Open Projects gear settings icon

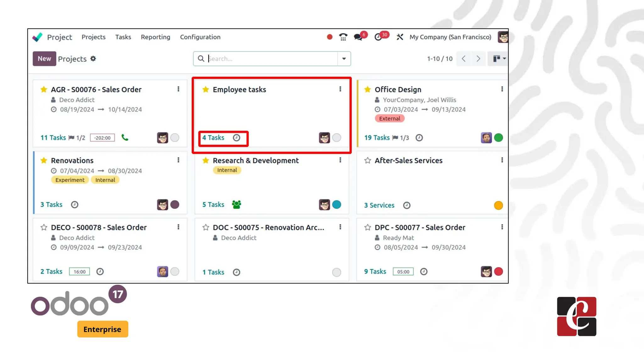[x=93, y=59]
